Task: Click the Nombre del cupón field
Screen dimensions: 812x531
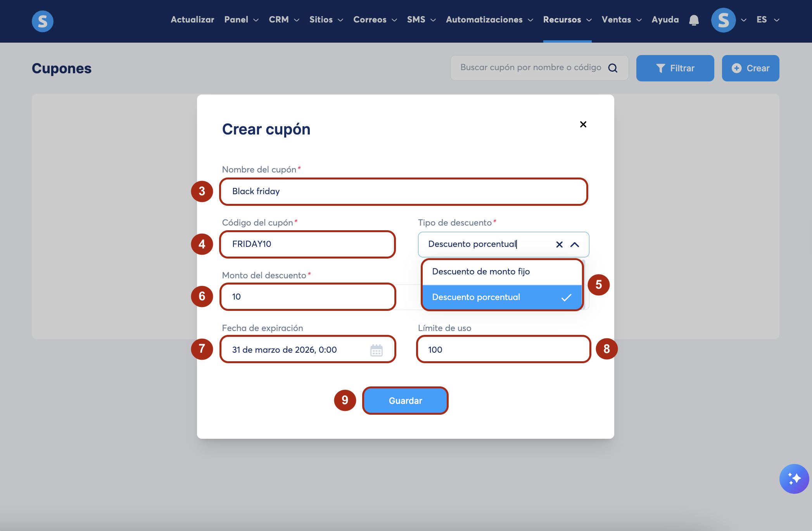Action: pos(403,191)
